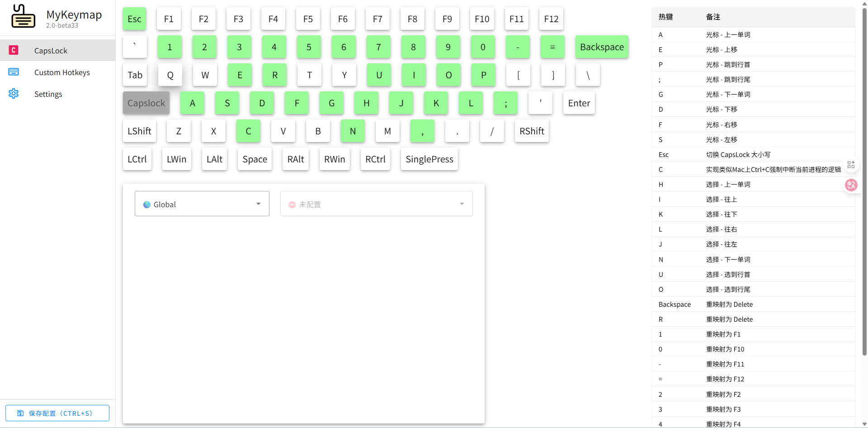Click the MyKeymap keyboard logo icon
Screen dimensions: 868x428
(x=23, y=17)
